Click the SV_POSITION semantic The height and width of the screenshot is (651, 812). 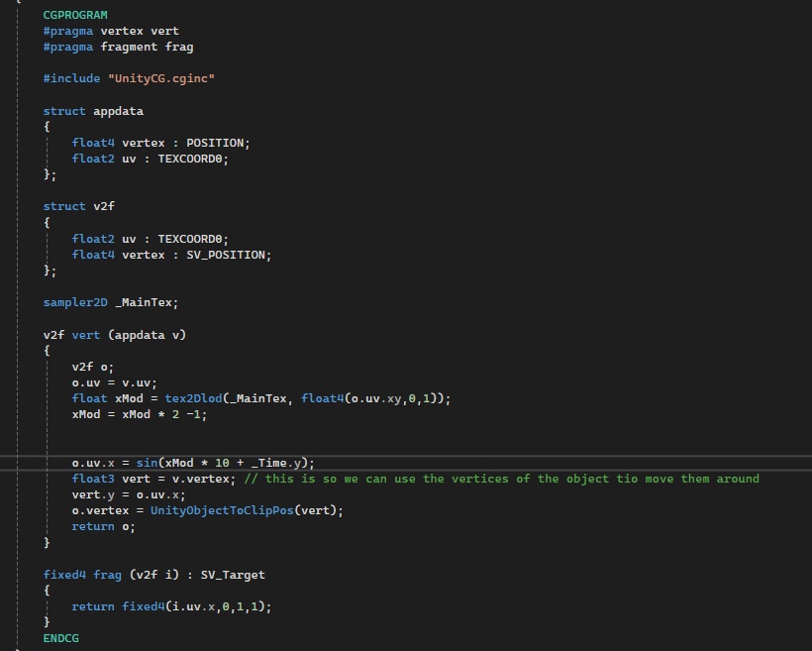[x=228, y=255]
